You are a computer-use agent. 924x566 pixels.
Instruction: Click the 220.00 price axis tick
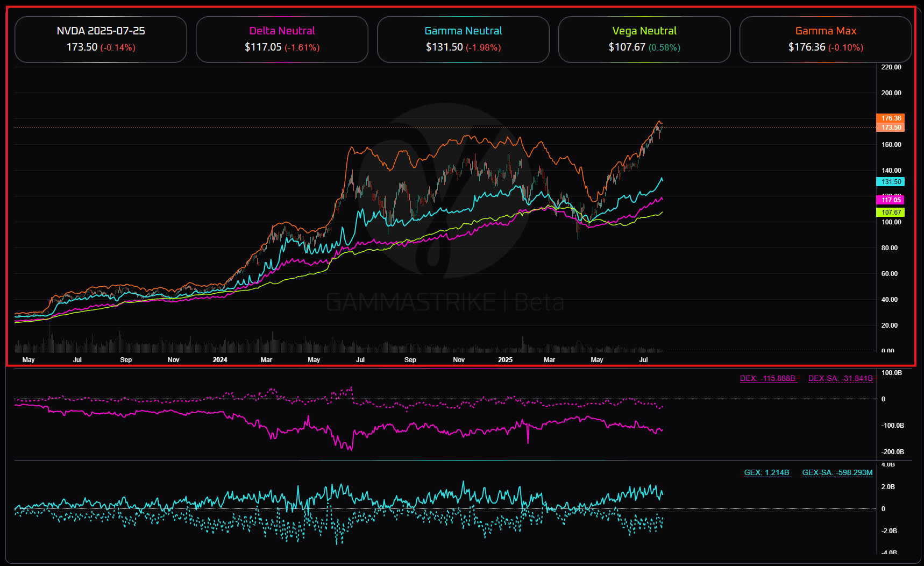point(891,67)
